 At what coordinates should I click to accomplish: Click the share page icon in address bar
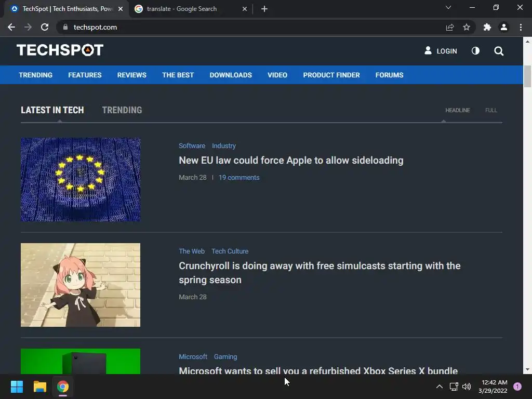pos(450,27)
